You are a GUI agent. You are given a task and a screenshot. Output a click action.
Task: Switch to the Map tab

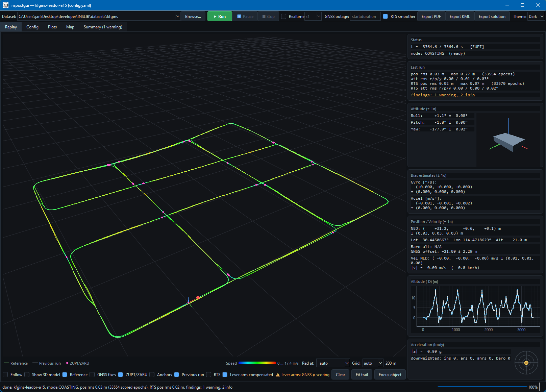coord(70,27)
